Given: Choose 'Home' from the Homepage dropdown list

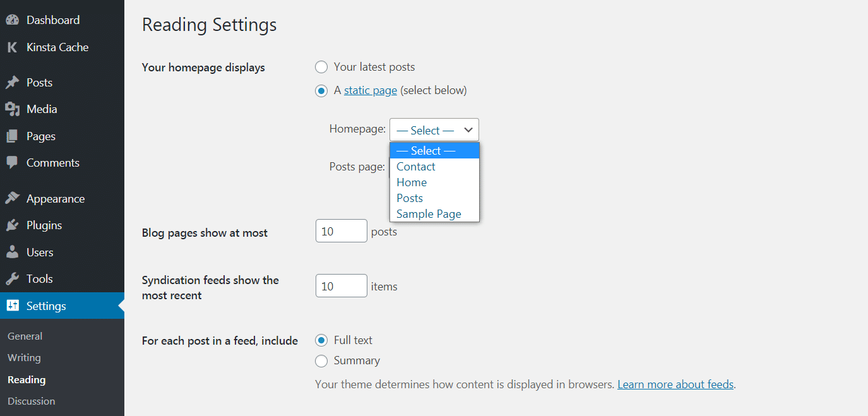Looking at the screenshot, I should (412, 182).
